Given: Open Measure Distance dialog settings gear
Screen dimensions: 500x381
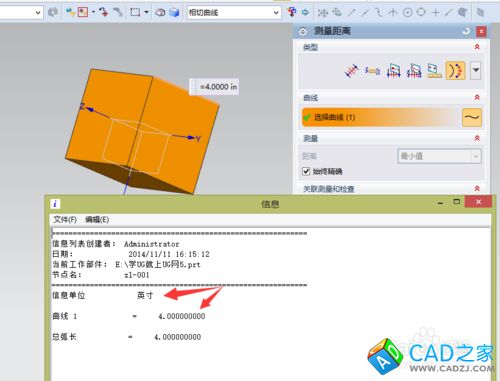Looking at the screenshot, I should (x=303, y=31).
